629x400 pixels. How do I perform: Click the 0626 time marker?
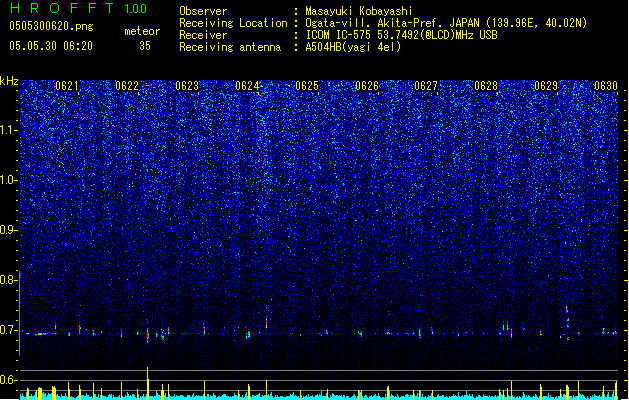click(x=367, y=86)
